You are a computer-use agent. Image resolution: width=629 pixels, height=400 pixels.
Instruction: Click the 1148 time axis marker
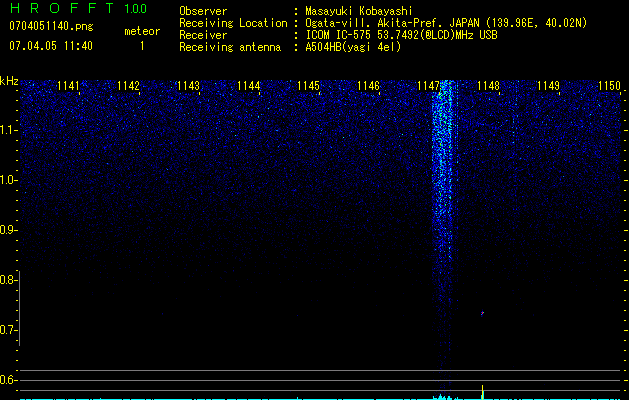(488, 86)
